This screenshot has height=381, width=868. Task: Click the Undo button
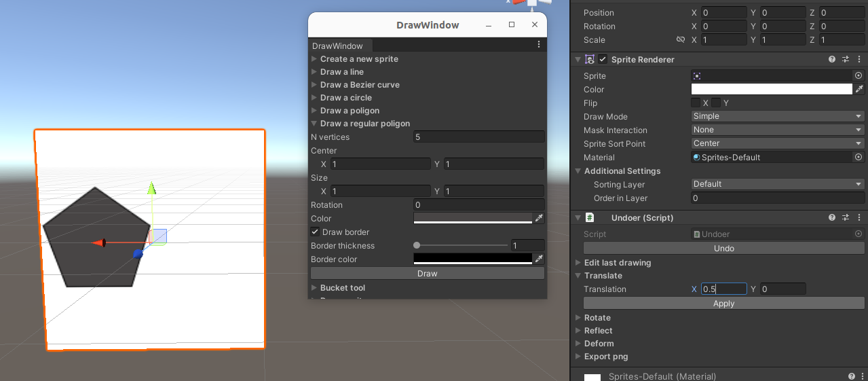tap(724, 249)
